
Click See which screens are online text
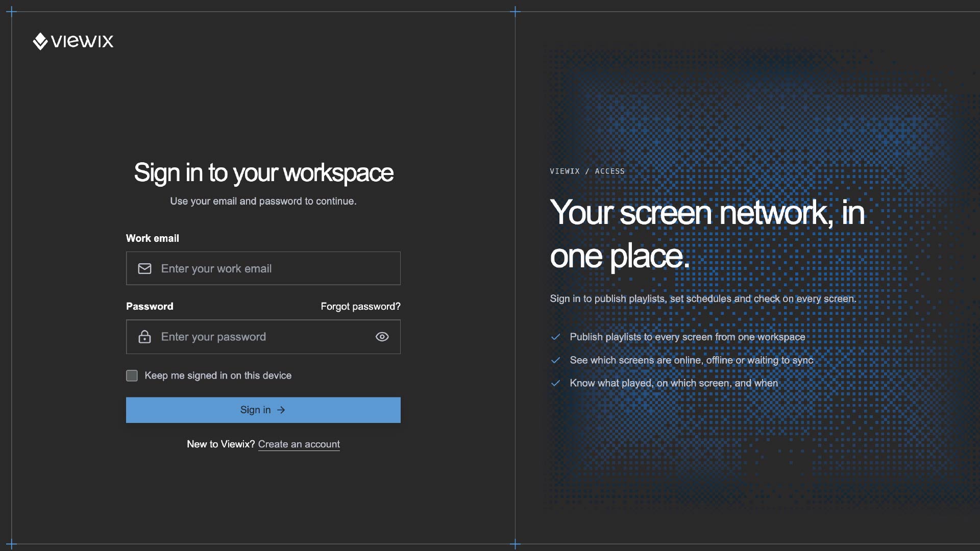(x=691, y=360)
